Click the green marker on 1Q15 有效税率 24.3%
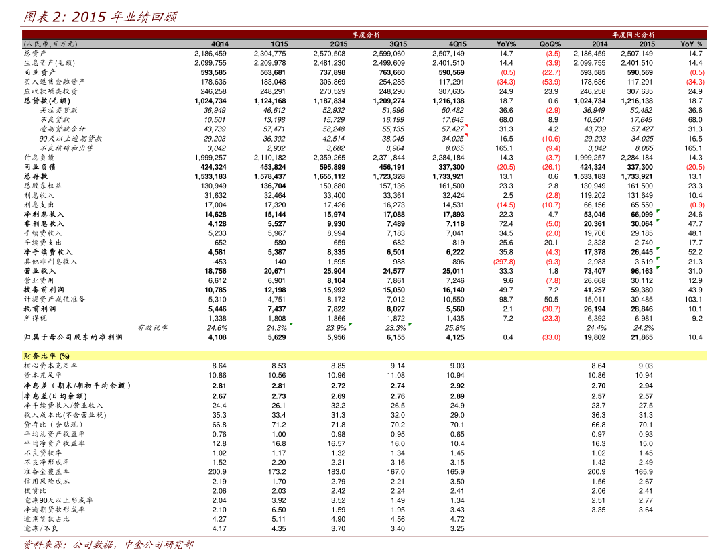Screen dimensions: 728x560 [x=290, y=325]
